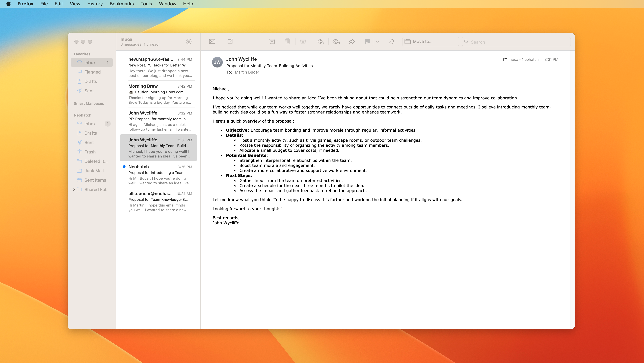
Task: Open the File menu
Action: point(44,4)
